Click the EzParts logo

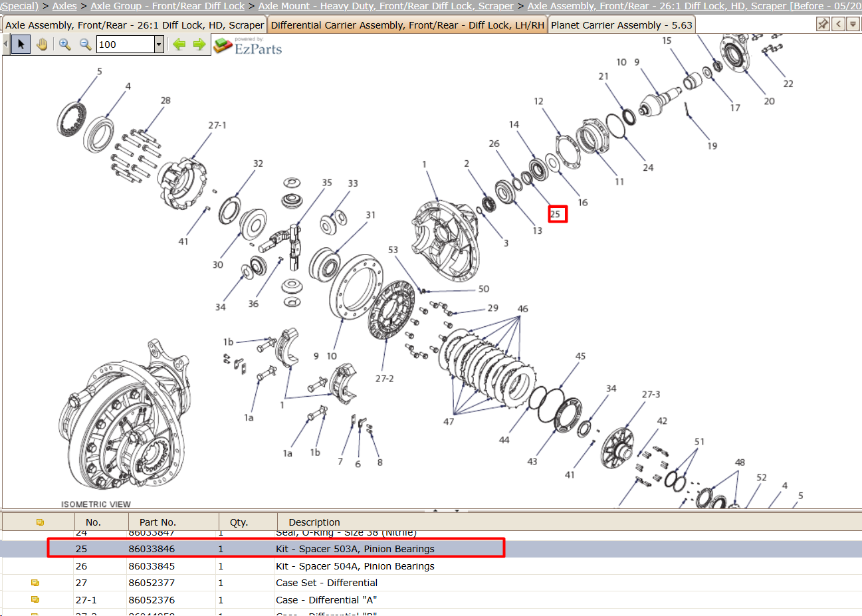pyautogui.click(x=248, y=45)
